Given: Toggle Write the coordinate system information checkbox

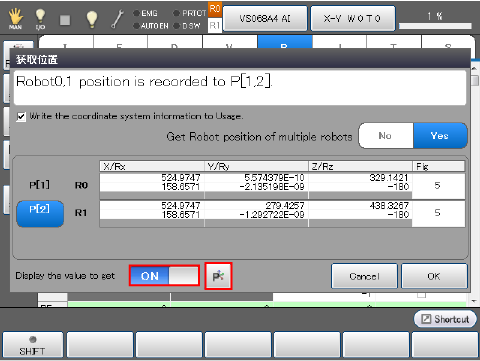Looking at the screenshot, I should [x=21, y=117].
